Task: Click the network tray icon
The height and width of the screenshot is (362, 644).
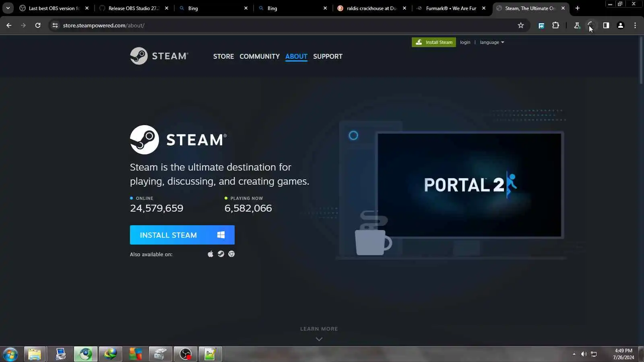Action: 594,354
